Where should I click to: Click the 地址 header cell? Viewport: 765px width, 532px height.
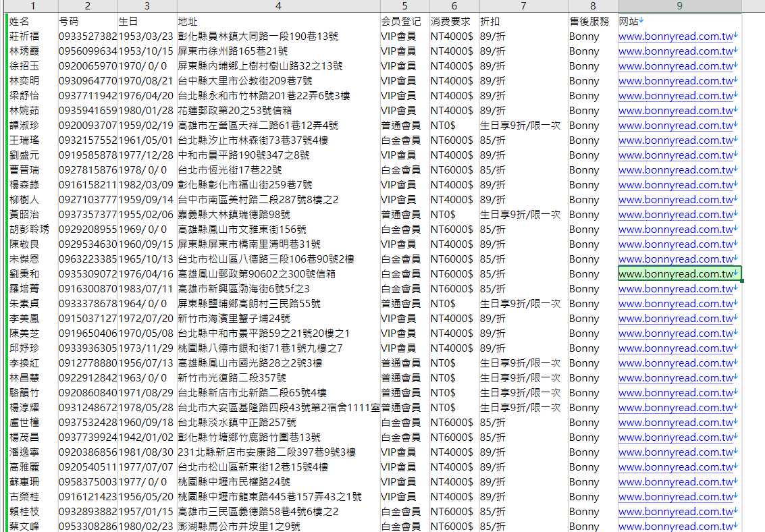(x=279, y=22)
